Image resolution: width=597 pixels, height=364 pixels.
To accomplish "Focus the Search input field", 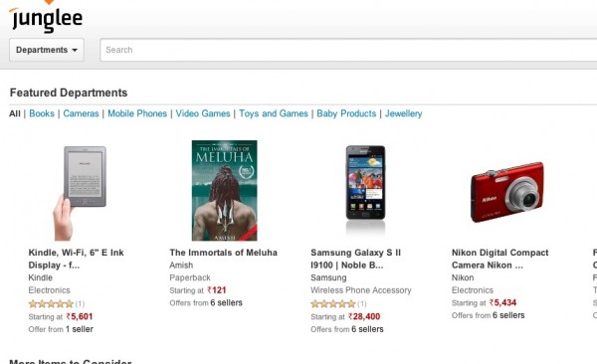I will click(x=348, y=50).
